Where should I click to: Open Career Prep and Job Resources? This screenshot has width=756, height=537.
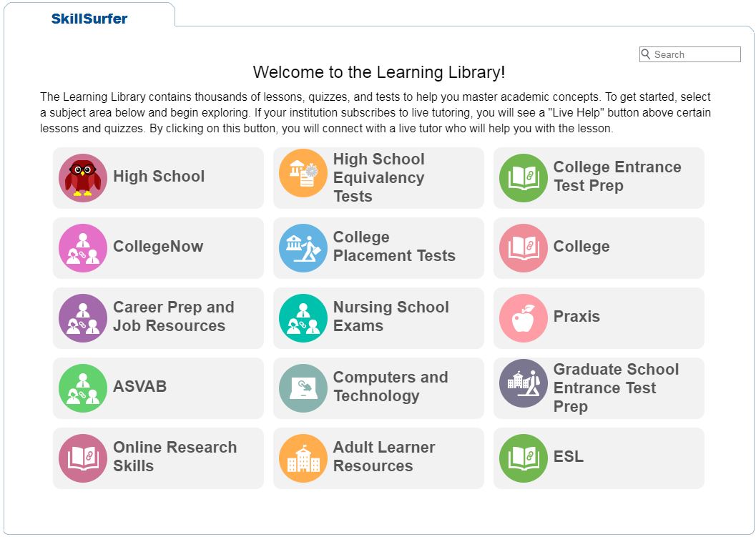173,317
